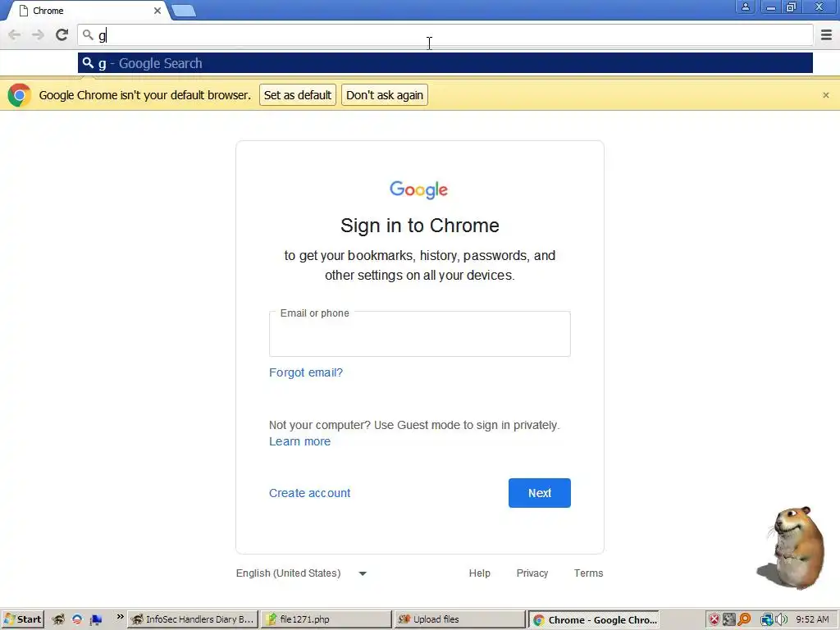Click the magnifier icon in the address bar

tap(88, 35)
